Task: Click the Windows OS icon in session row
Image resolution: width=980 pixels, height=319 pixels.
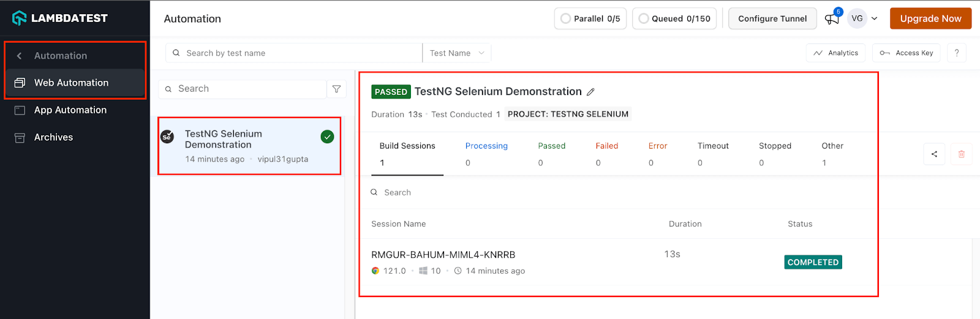Action: pyautogui.click(x=423, y=271)
